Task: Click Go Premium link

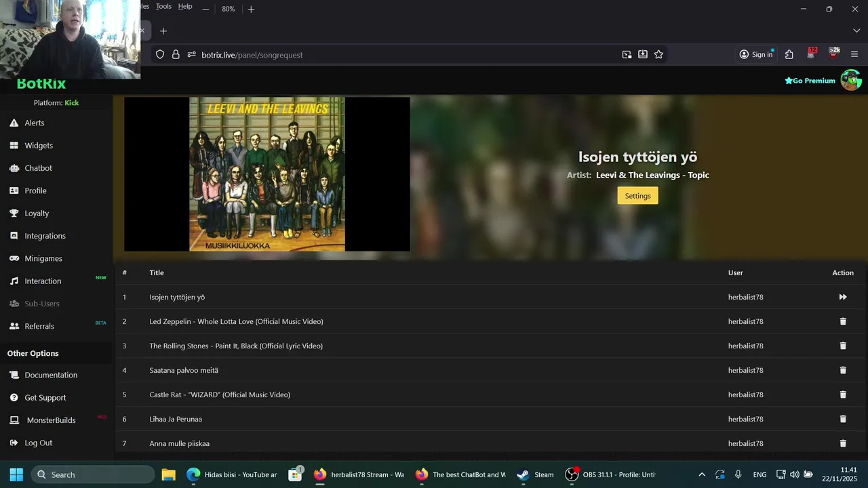Action: coord(810,81)
